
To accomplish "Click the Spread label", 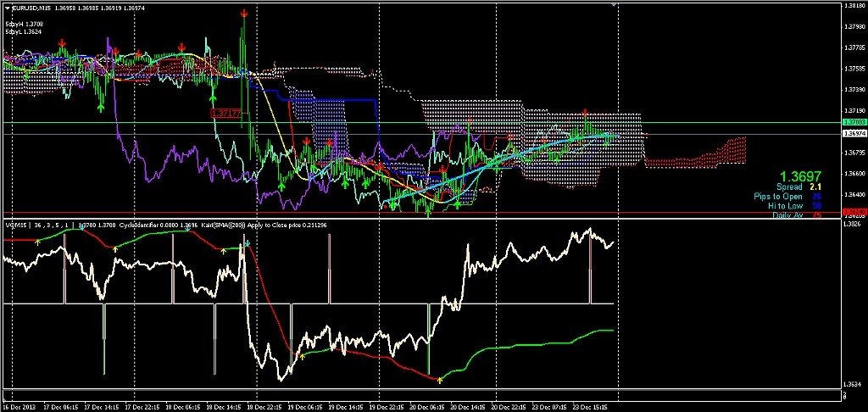I will 789,187.
